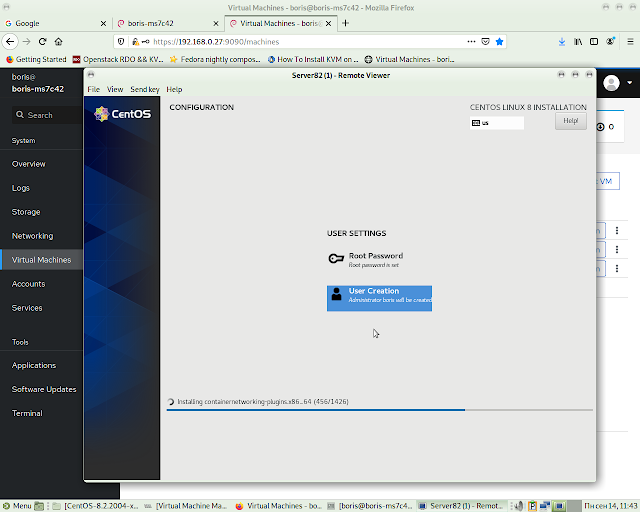Open kebab menu of first VM row
The height and width of the screenshot is (512, 640).
(x=617, y=231)
